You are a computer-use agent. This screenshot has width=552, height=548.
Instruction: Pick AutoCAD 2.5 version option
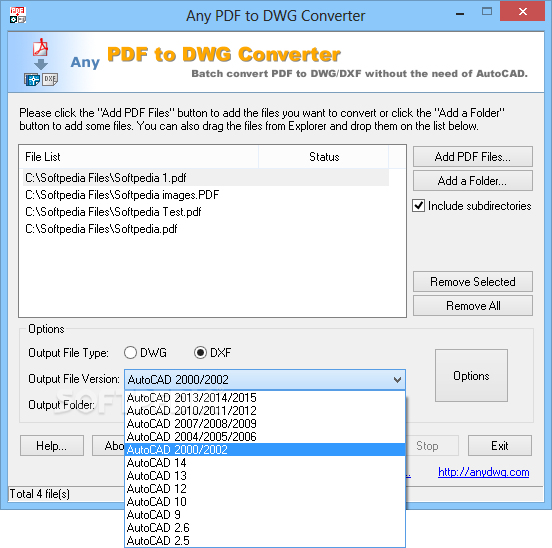(265, 541)
